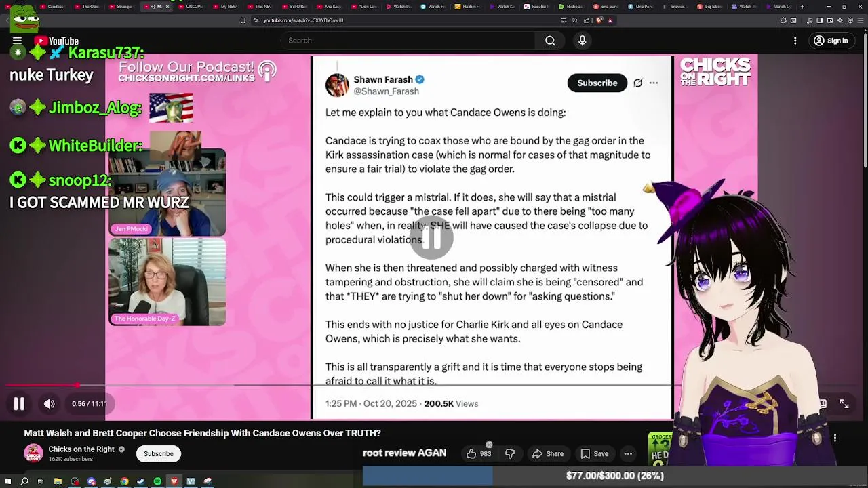Open more actions menu next to Save
The width and height of the screenshot is (868, 488).
(628, 454)
